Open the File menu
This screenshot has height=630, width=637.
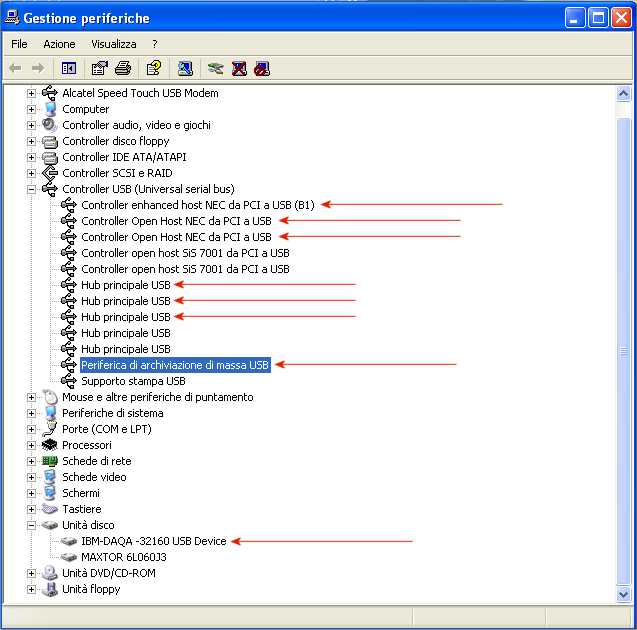pos(19,44)
